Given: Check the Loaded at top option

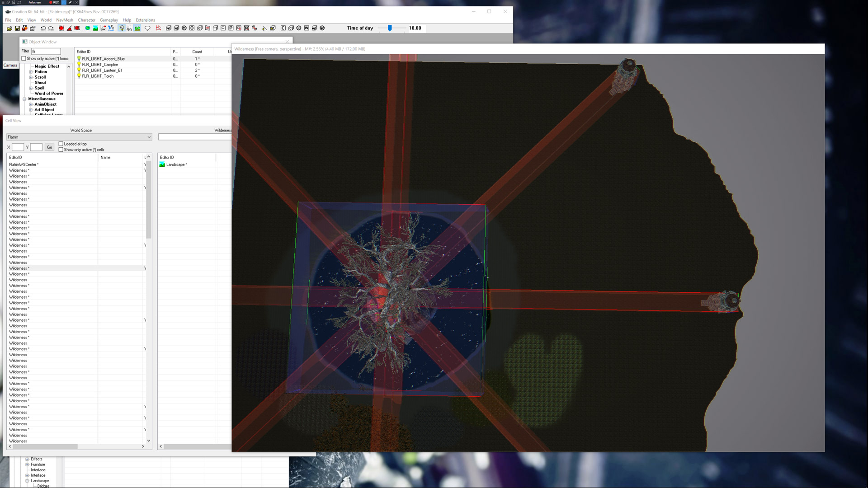Looking at the screenshot, I should coord(61,144).
